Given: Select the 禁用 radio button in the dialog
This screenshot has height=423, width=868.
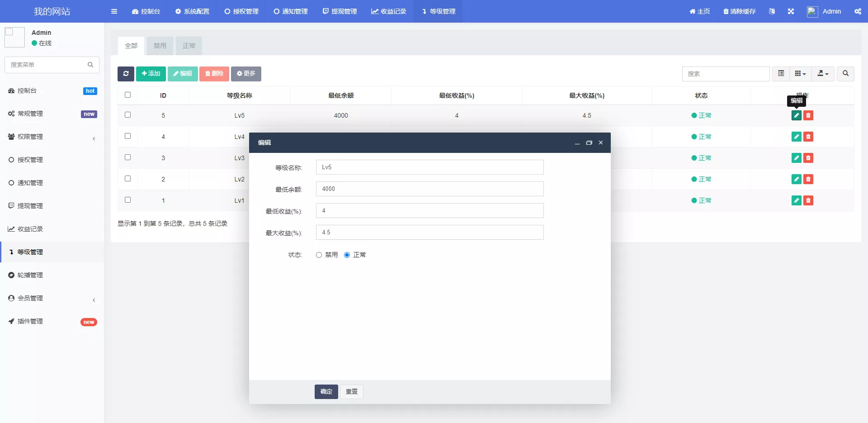Looking at the screenshot, I should pos(319,255).
